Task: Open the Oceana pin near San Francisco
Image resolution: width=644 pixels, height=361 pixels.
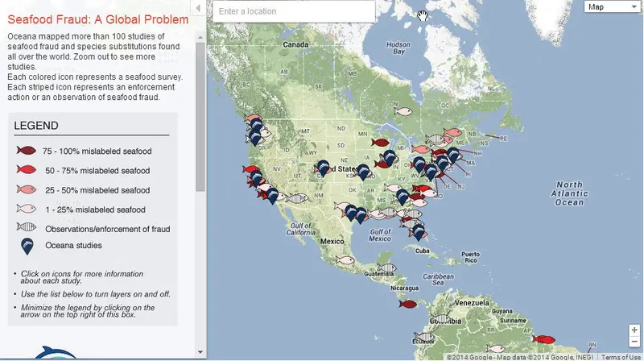Action: click(x=257, y=178)
